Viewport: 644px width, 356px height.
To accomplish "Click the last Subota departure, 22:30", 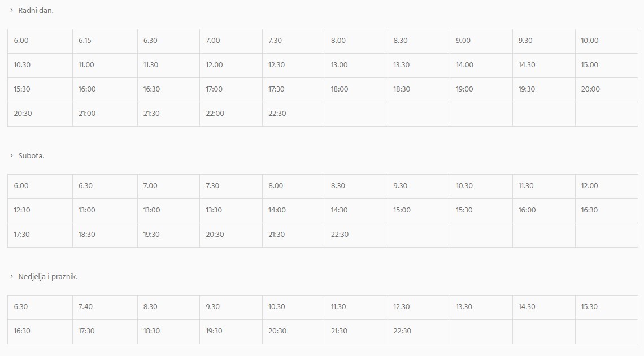I will [340, 235].
